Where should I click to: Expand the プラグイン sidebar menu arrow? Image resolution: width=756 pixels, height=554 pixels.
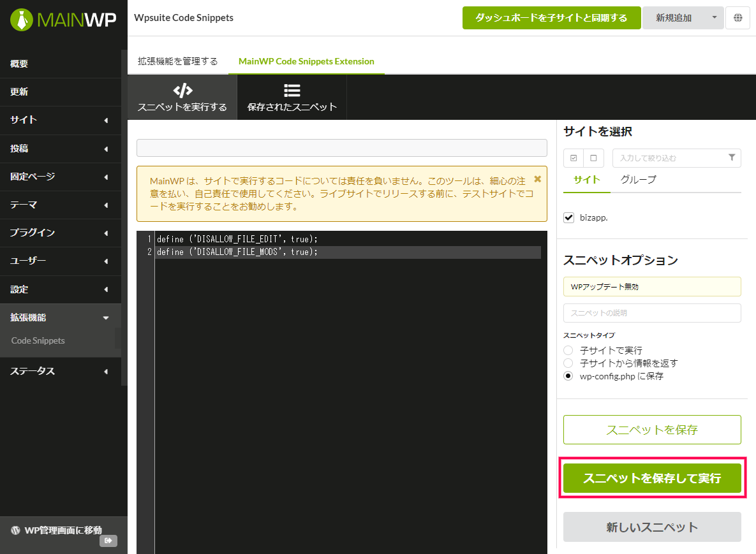[106, 233]
